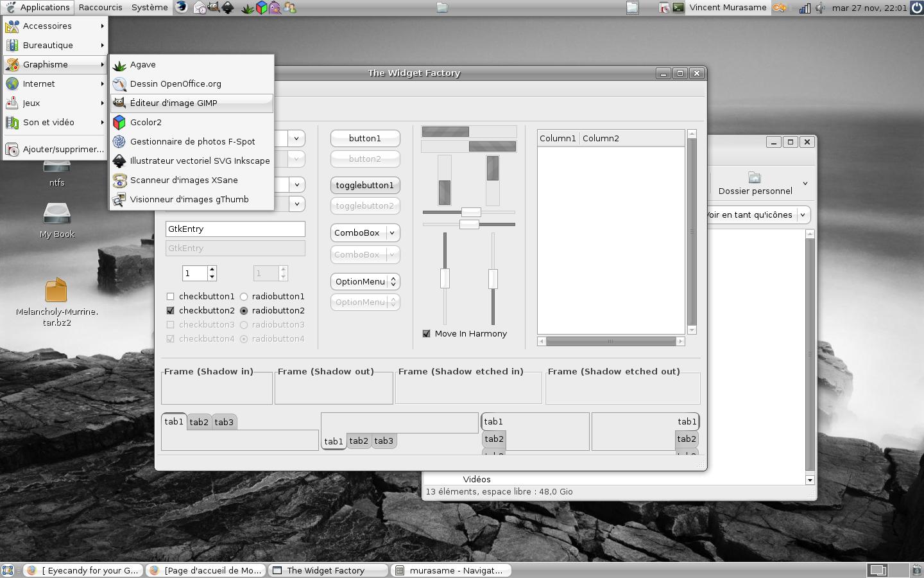Click the horizontal scrollbar under column list
This screenshot has height=578, width=924.
tap(611, 342)
